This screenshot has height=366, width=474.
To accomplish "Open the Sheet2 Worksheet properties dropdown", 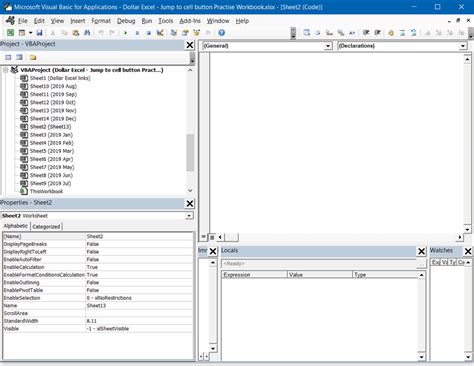I will [189, 216].
